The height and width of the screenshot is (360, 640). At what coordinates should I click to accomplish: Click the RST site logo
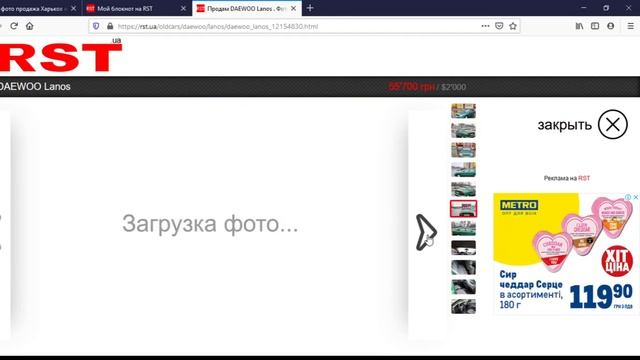point(60,57)
